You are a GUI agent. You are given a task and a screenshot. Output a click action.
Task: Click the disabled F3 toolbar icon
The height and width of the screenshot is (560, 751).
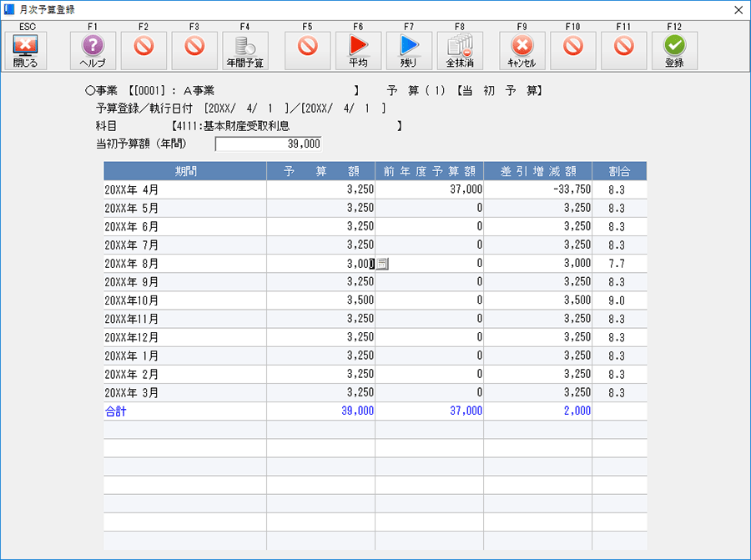(194, 51)
